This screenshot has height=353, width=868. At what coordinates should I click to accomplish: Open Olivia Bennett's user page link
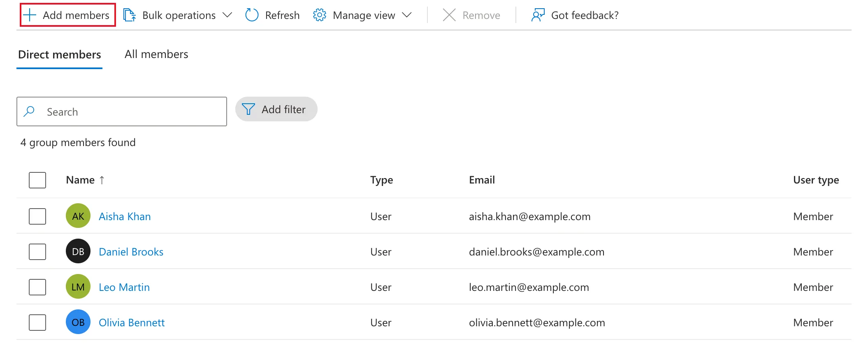click(132, 323)
